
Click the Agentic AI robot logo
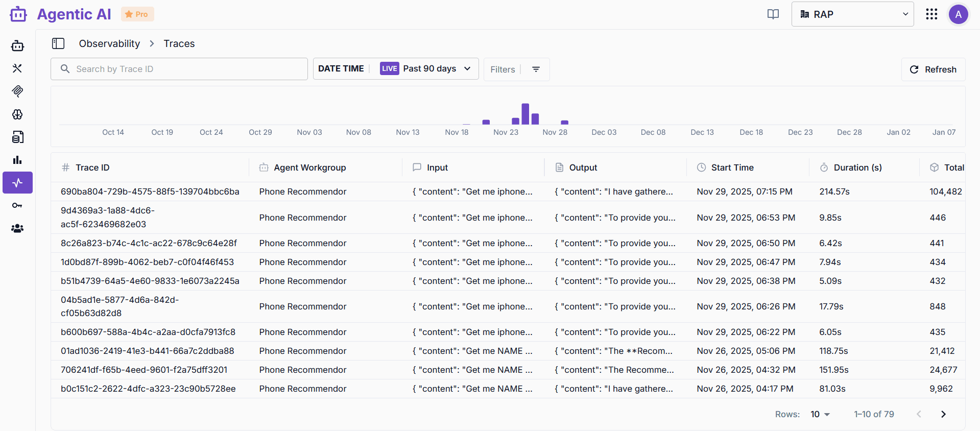pos(18,14)
